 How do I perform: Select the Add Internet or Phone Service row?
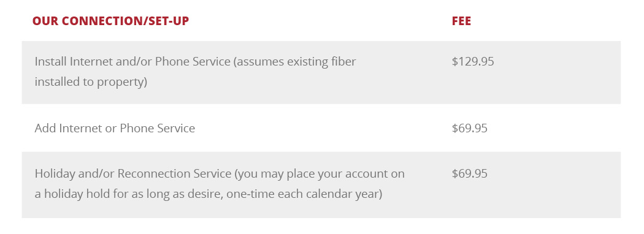(321, 128)
